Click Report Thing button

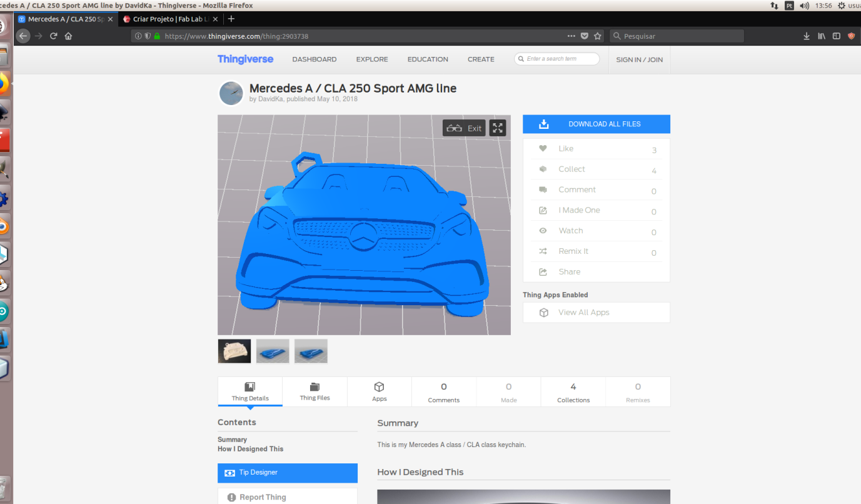click(288, 497)
